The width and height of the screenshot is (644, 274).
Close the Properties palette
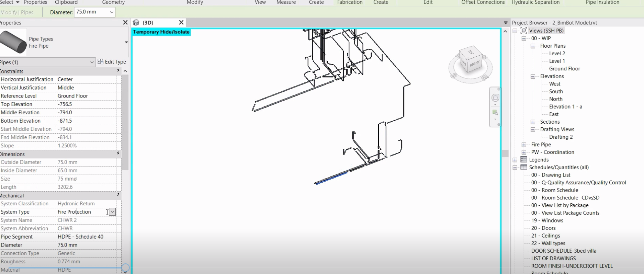click(125, 23)
